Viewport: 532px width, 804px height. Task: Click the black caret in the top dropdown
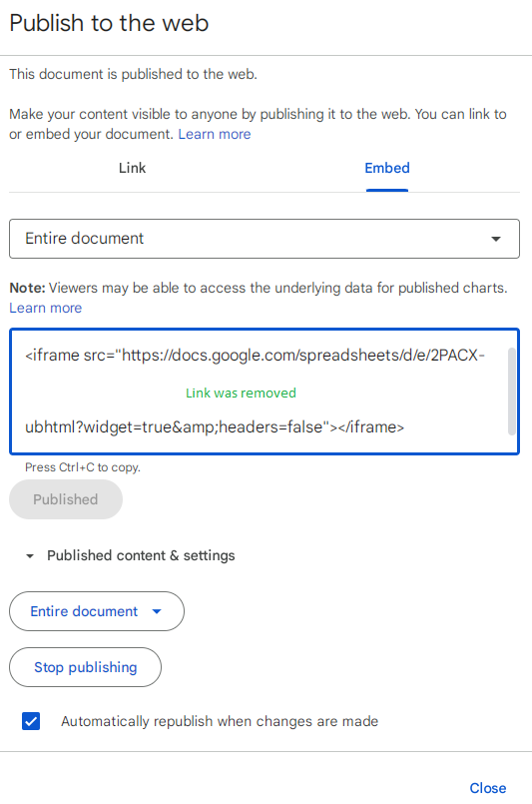pyautogui.click(x=496, y=239)
